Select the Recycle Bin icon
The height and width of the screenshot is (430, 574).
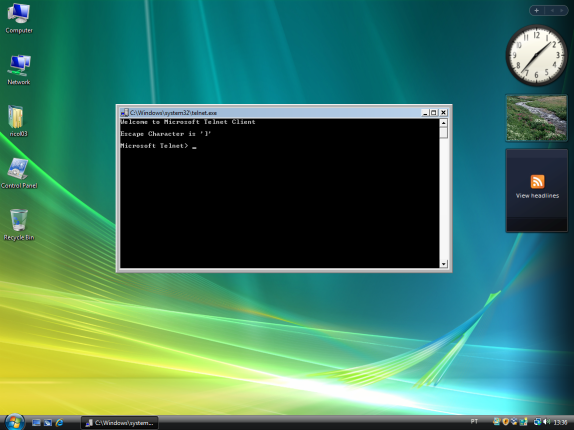pyautogui.click(x=19, y=224)
